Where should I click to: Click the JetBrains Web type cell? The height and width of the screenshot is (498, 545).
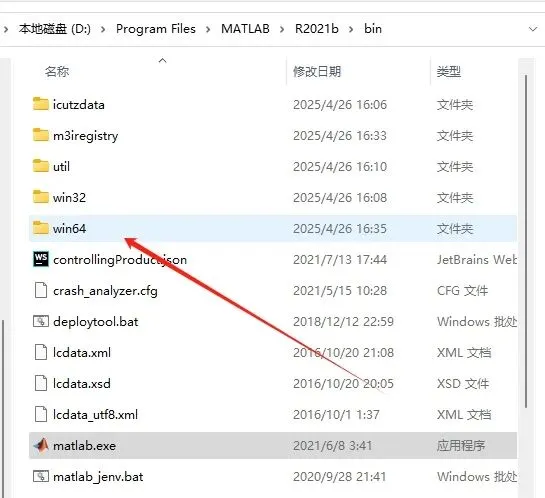(477, 260)
